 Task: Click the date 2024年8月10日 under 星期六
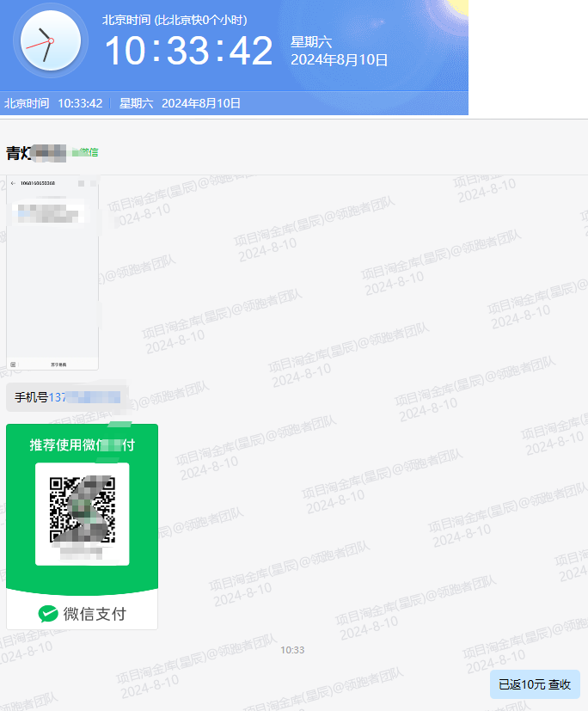point(339,60)
